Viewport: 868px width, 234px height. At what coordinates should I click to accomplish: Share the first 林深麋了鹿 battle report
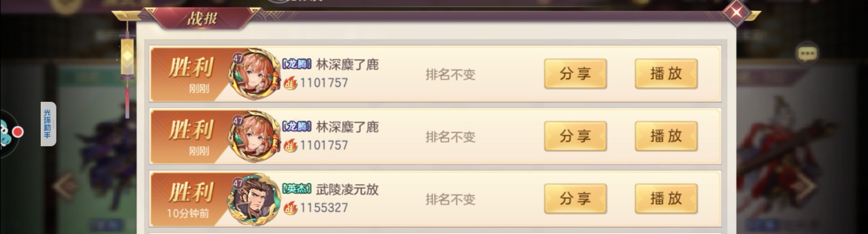click(x=575, y=74)
